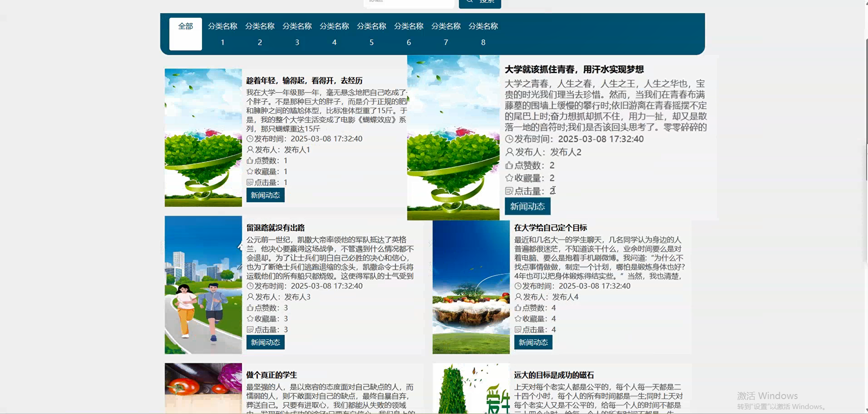Click the 新闻动态 button under 发布人3
Image resolution: width=868 pixels, height=414 pixels.
265,342
